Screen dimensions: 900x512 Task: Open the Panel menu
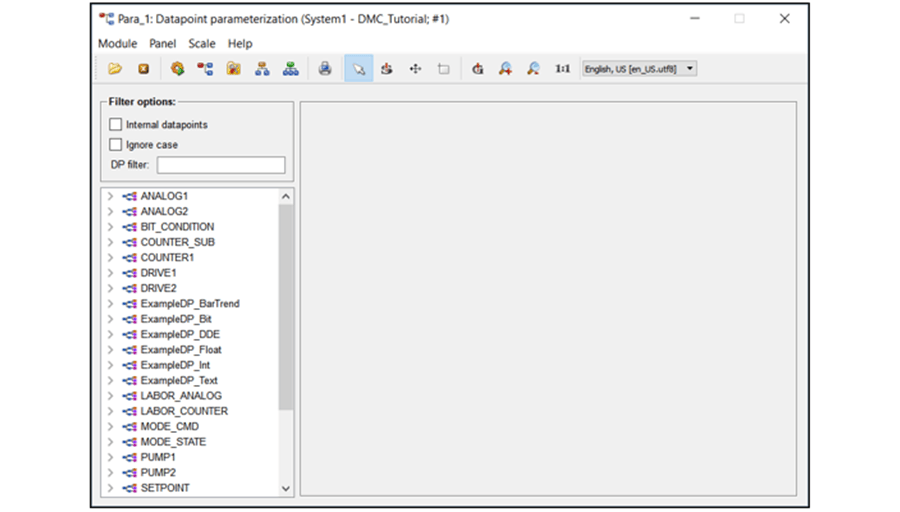[x=162, y=44]
